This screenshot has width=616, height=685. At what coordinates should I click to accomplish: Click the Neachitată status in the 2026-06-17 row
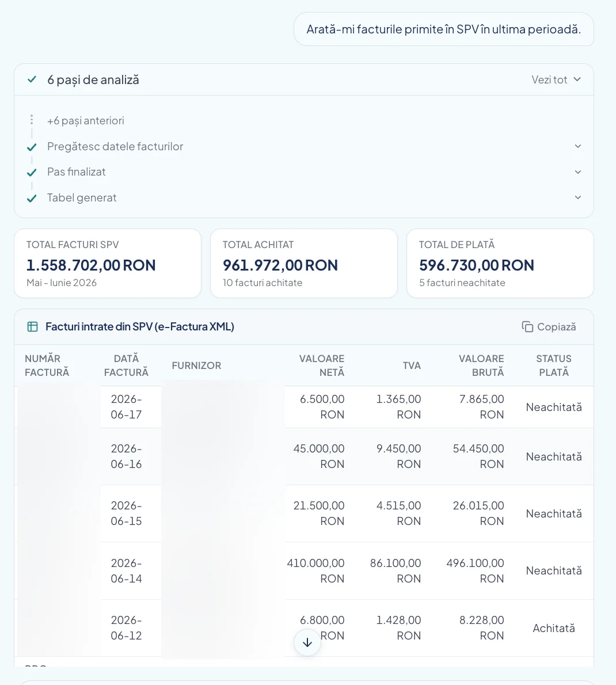[554, 407]
